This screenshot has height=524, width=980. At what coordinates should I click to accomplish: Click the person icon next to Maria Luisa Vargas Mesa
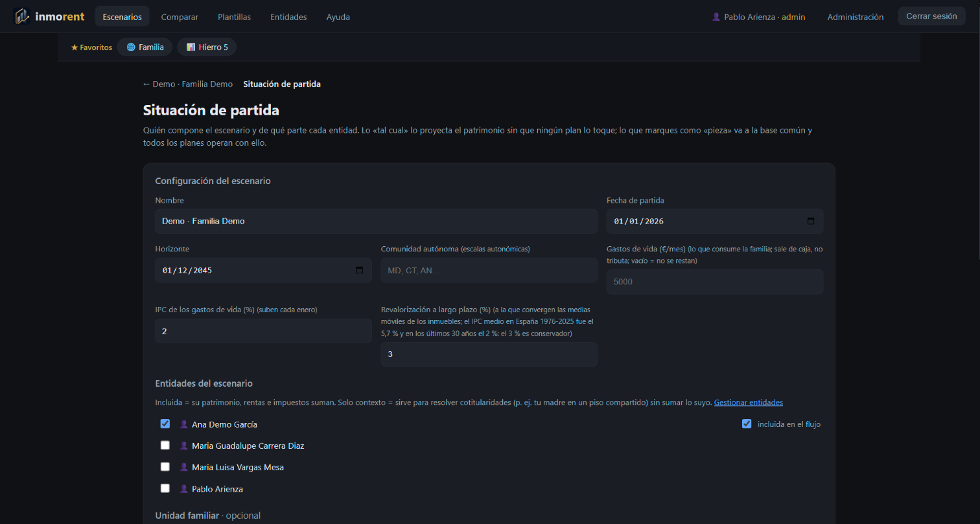click(184, 467)
